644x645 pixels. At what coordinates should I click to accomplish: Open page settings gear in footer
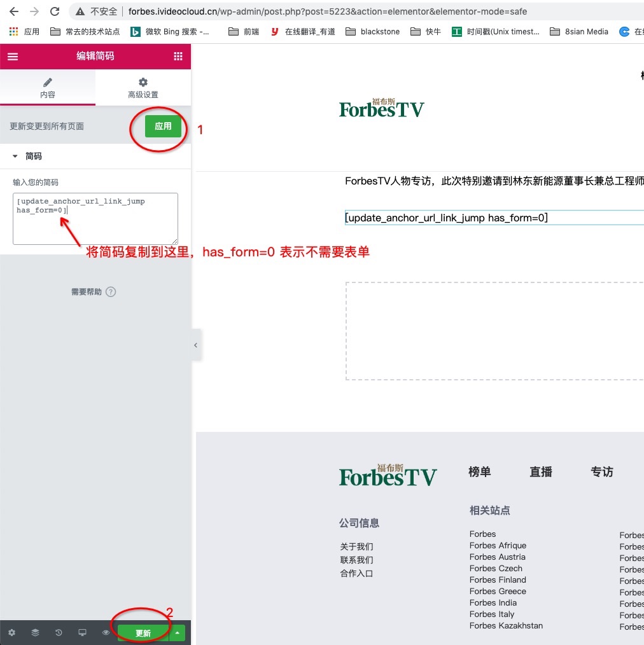11,633
